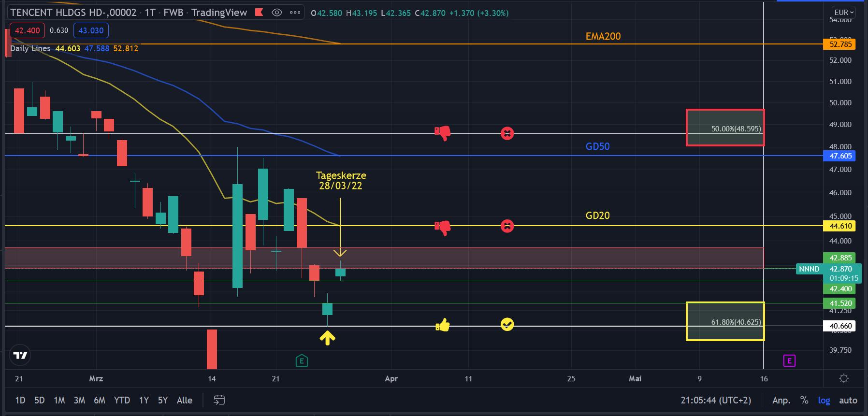The image size is (868, 416).
Task: Click the blue buy price 43.030
Action: coord(91,30)
